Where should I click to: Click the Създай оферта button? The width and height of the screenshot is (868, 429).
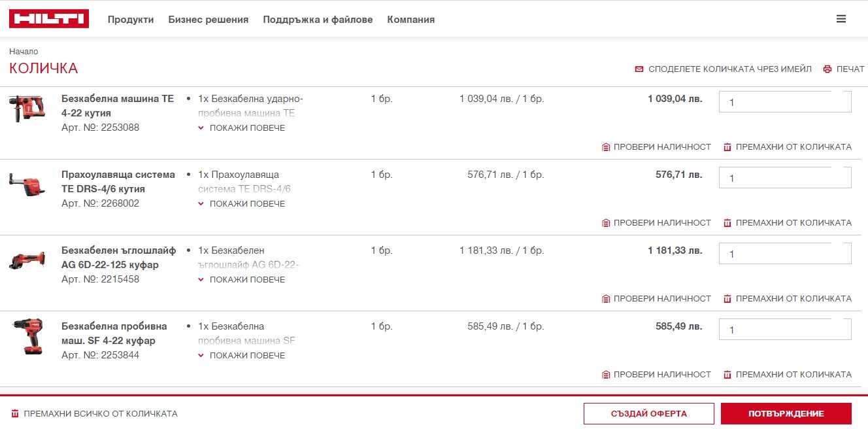(649, 414)
